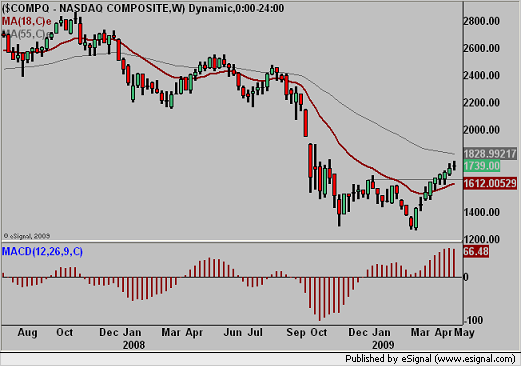The image size is (521, 366).
Task: Click the 2000.00 price axis label
Action: tap(481, 130)
